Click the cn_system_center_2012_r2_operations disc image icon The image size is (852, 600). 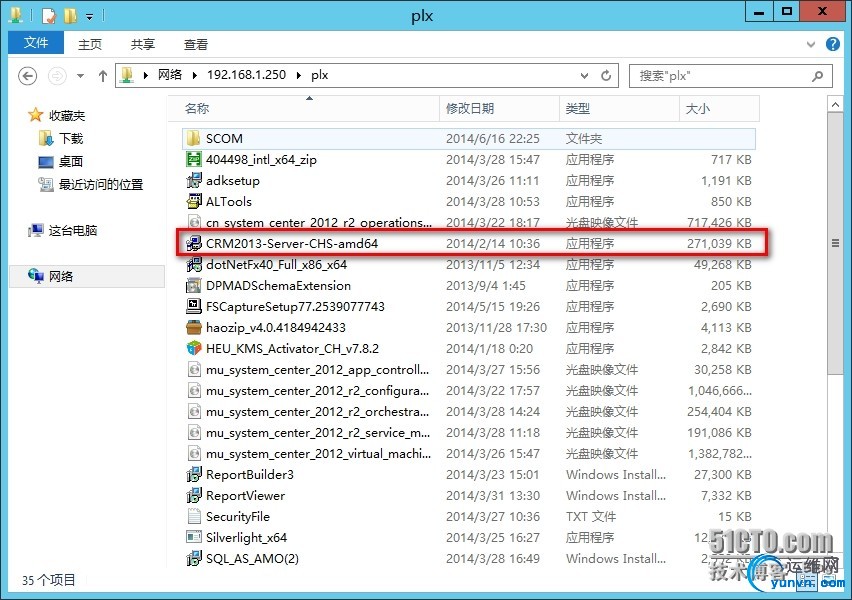coord(193,222)
